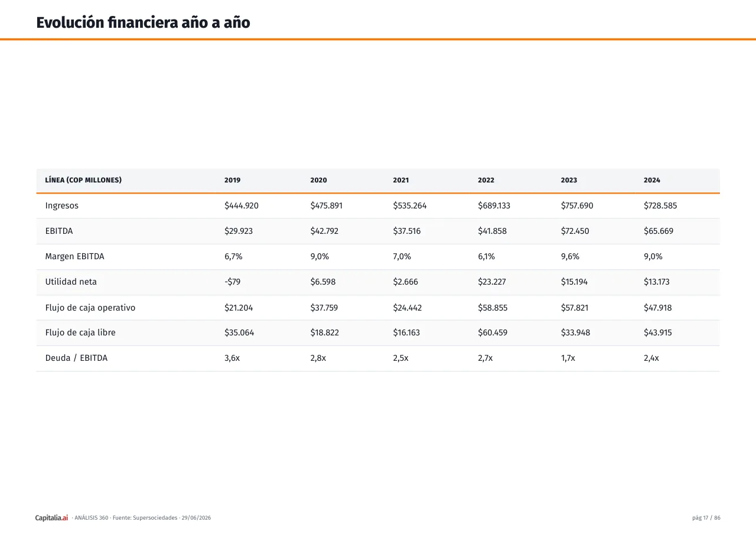Click the Deuda / EBITDA row label
The width and height of the screenshot is (756, 535).
77,358
